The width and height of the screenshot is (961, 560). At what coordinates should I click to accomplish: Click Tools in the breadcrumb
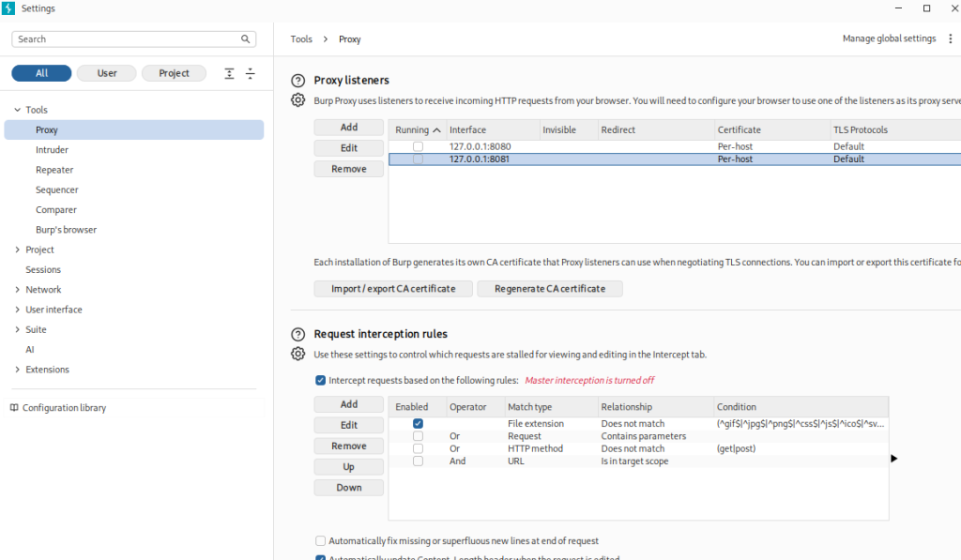click(x=301, y=39)
